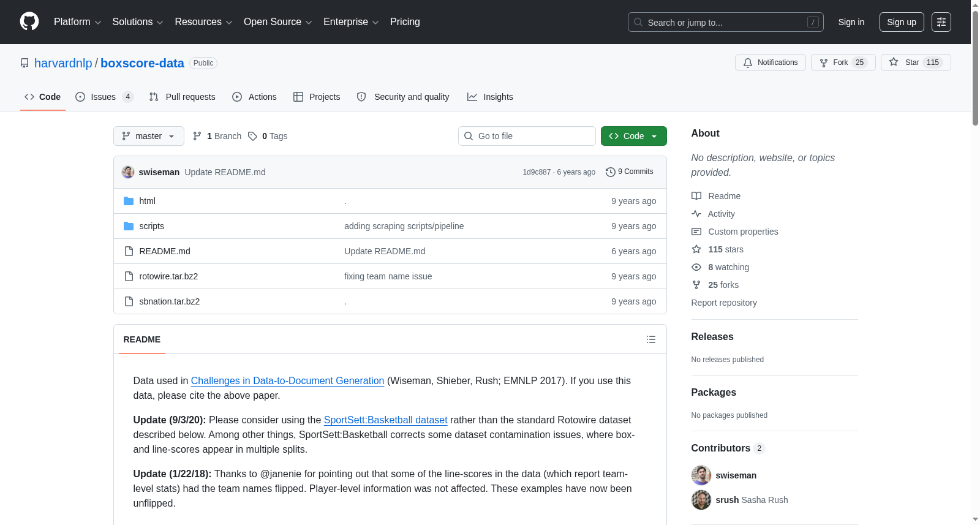
Task: Open the 1d9c887 commit hash
Action: click(537, 172)
